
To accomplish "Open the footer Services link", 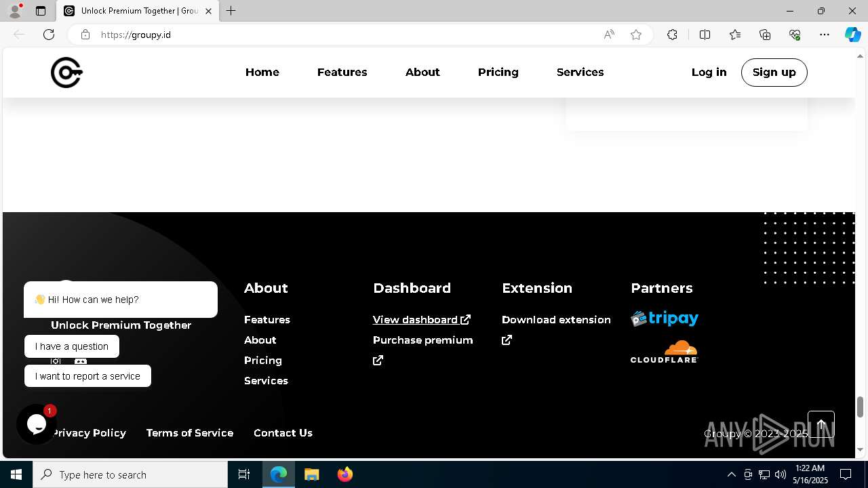I will [266, 380].
